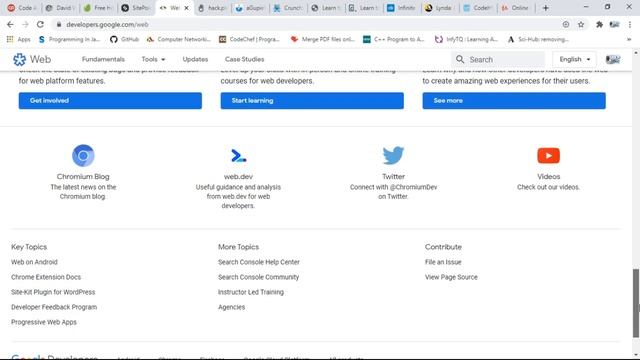Viewport: 640px width, 360px height.
Task: Open the InfyTQ Learning bookmark
Action: (x=466, y=39)
